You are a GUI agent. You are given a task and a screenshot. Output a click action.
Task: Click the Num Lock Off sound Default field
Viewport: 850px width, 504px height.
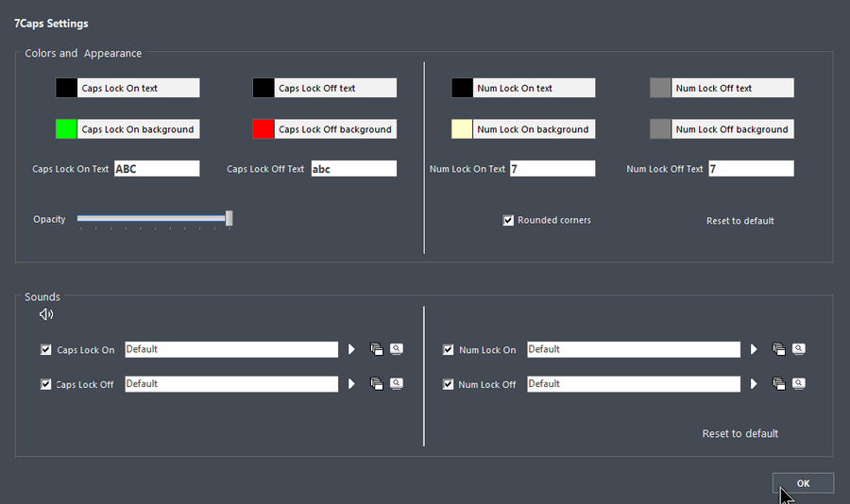point(634,384)
